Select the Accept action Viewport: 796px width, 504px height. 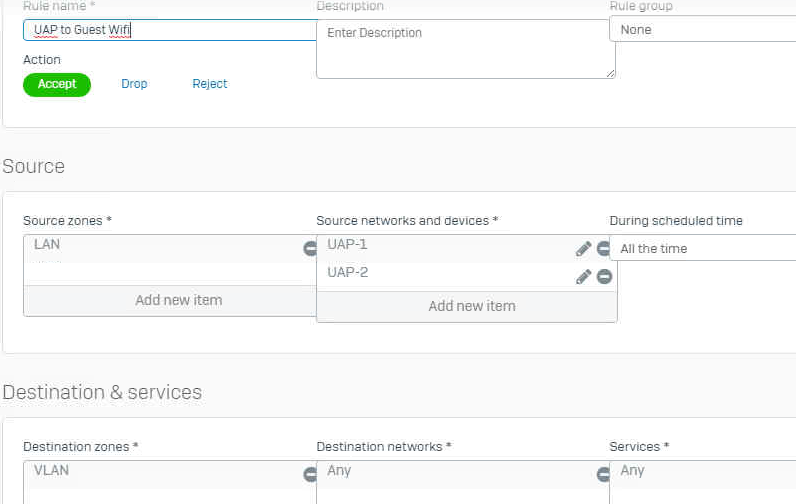tap(57, 84)
